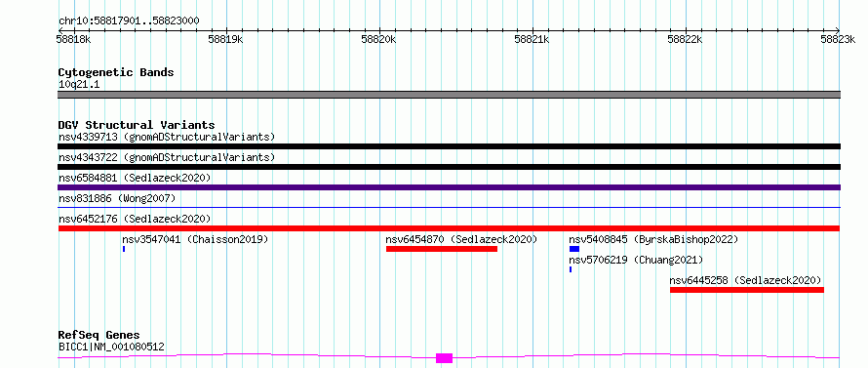The width and height of the screenshot is (868, 368).
Task: Click the 58821k ruler tick label
Action: (532, 39)
